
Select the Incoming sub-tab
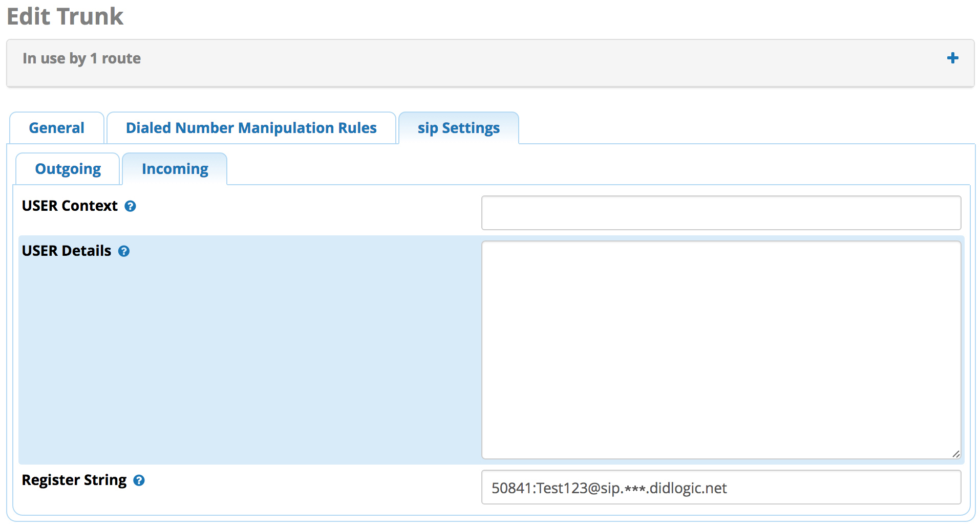[x=175, y=168]
